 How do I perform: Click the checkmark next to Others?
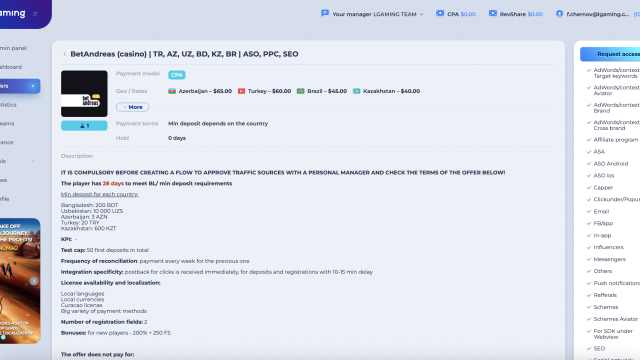pyautogui.click(x=589, y=271)
